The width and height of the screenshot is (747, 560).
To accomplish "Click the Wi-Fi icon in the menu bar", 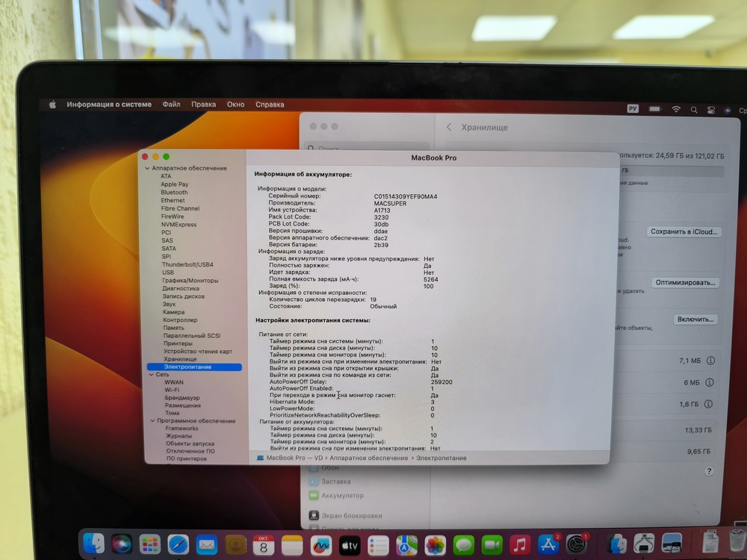I will 676,109.
